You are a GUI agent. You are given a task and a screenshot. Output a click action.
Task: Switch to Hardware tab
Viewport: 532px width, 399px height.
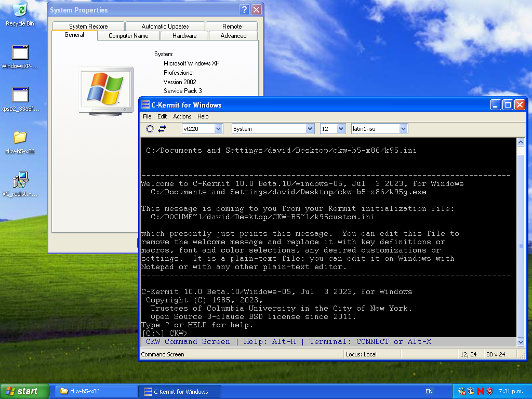tap(184, 36)
